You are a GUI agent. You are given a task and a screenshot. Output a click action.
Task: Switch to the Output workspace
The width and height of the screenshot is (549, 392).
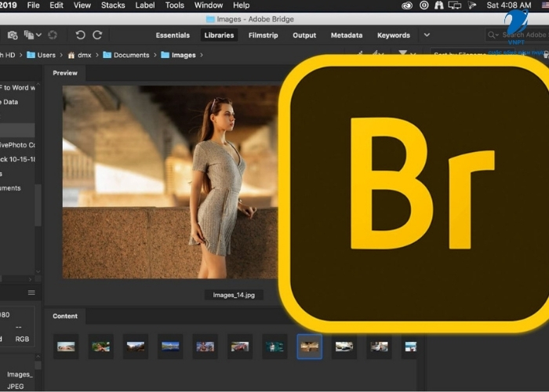[x=304, y=35]
